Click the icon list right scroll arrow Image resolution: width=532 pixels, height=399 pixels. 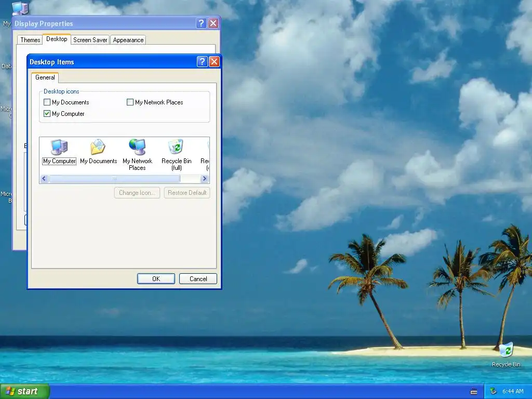pos(204,179)
